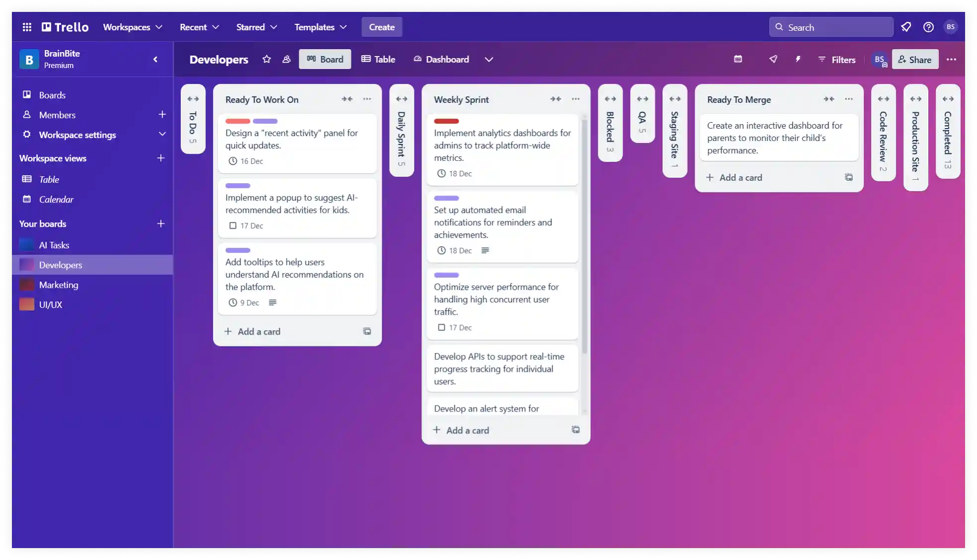Open the Templates dropdown

tap(320, 27)
